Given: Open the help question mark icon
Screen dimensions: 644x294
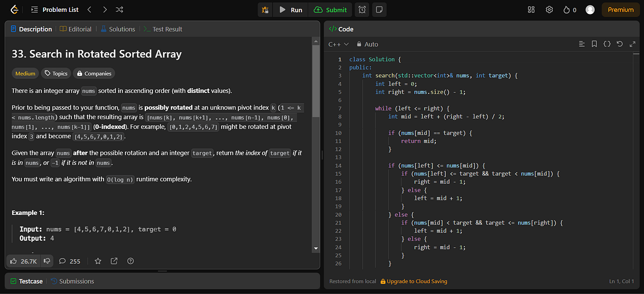Looking at the screenshot, I should 130,261.
